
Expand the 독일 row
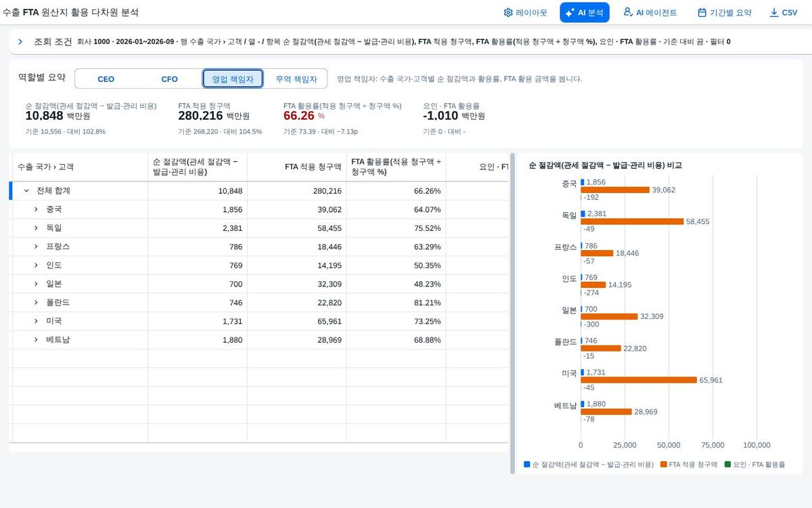coord(36,228)
